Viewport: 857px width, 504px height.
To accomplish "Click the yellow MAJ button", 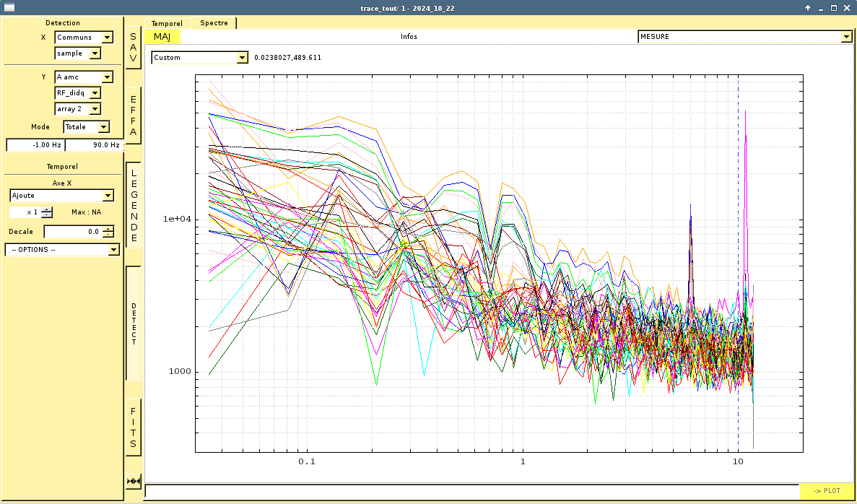I will 162,37.
